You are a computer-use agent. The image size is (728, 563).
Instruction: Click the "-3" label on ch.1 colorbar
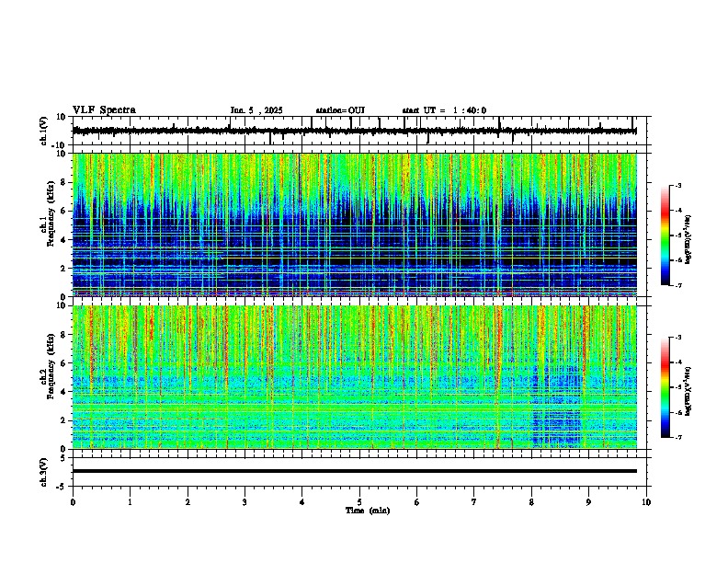[x=677, y=186]
